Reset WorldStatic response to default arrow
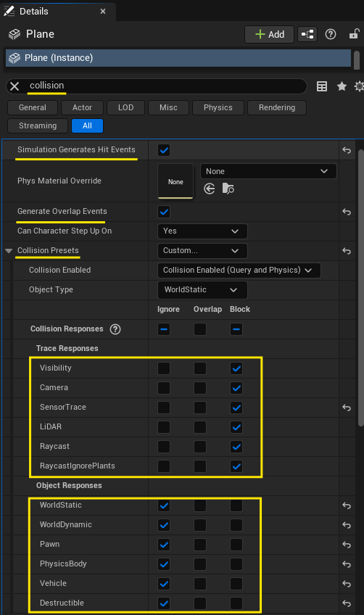Image resolution: width=364 pixels, height=615 pixels. [347, 505]
